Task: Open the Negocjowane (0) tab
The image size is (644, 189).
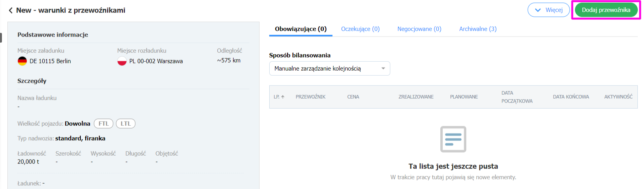Action: (x=419, y=29)
